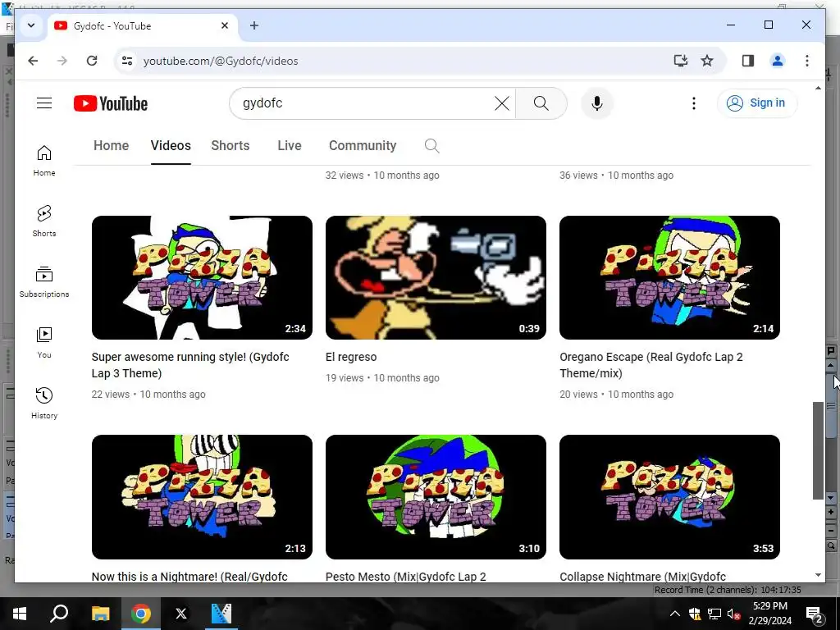Click Now this is a Nightmare title

pyautogui.click(x=189, y=577)
